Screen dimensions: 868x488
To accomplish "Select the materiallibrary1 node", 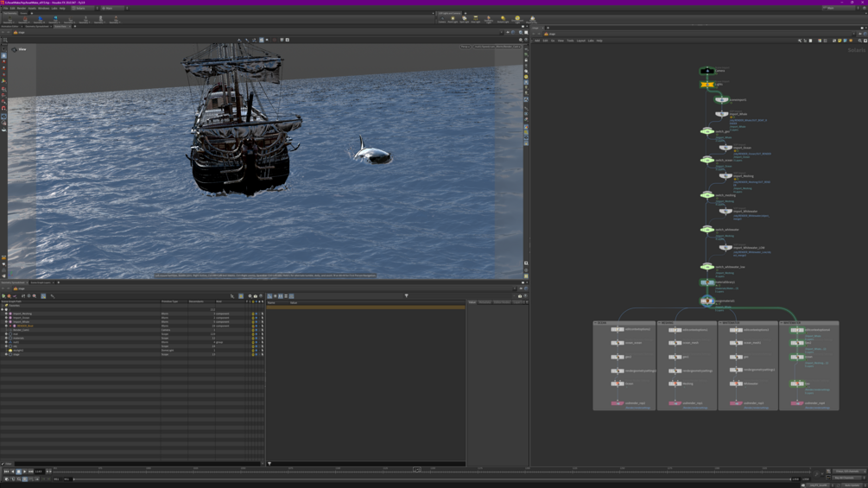I will [706, 282].
